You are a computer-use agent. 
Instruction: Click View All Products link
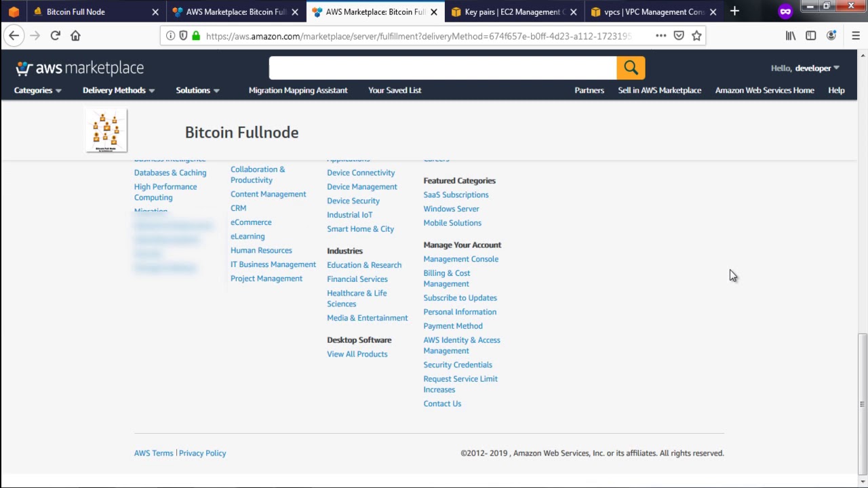pyautogui.click(x=357, y=354)
